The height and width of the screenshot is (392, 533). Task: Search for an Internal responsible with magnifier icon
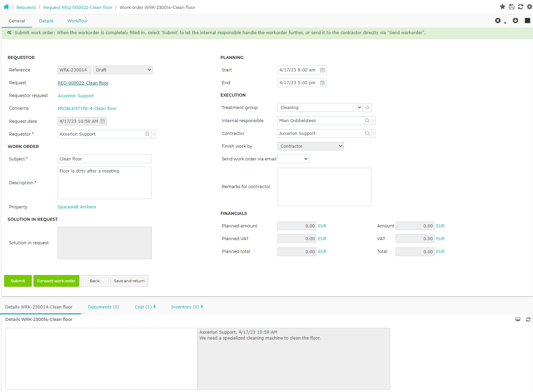click(367, 121)
